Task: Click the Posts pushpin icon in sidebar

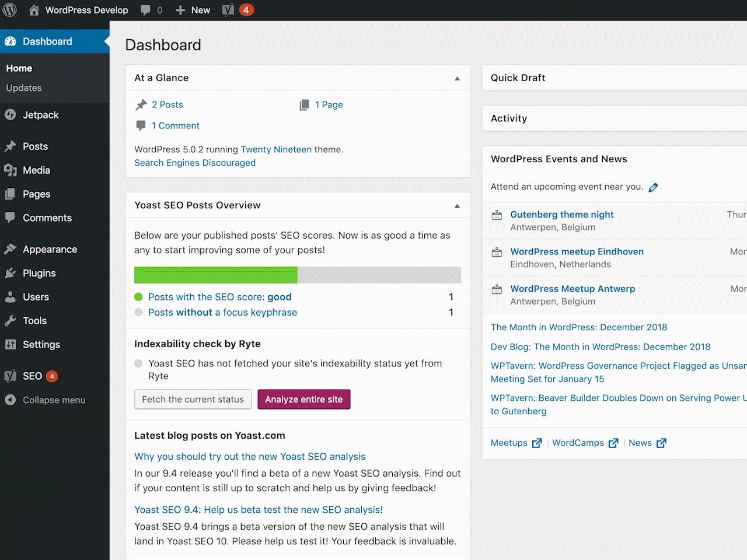Action: pyautogui.click(x=11, y=146)
